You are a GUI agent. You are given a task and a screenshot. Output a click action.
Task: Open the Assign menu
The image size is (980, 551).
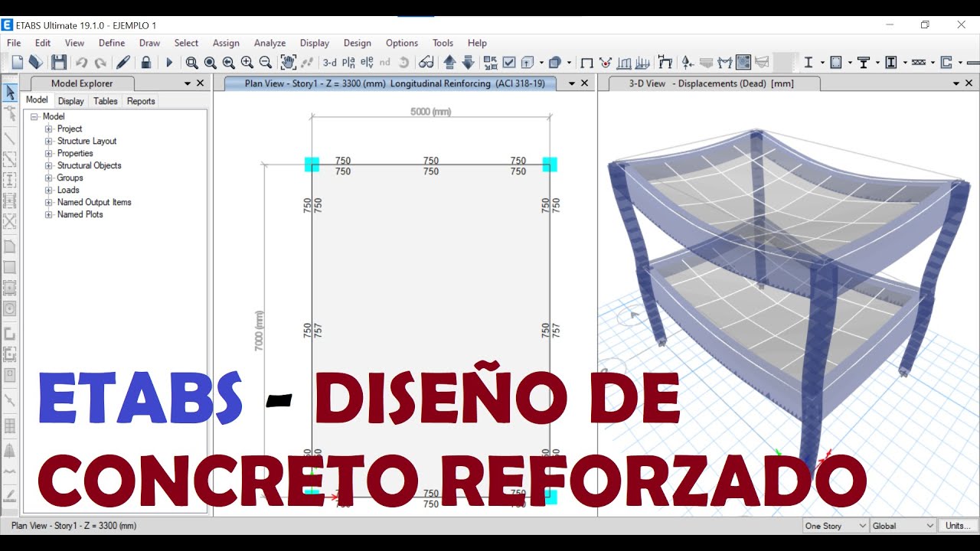(226, 43)
